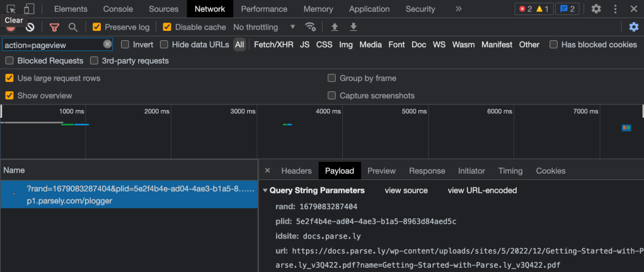Image resolution: width=644 pixels, height=272 pixels.
Task: Close the request details pane
Action: coord(267,171)
